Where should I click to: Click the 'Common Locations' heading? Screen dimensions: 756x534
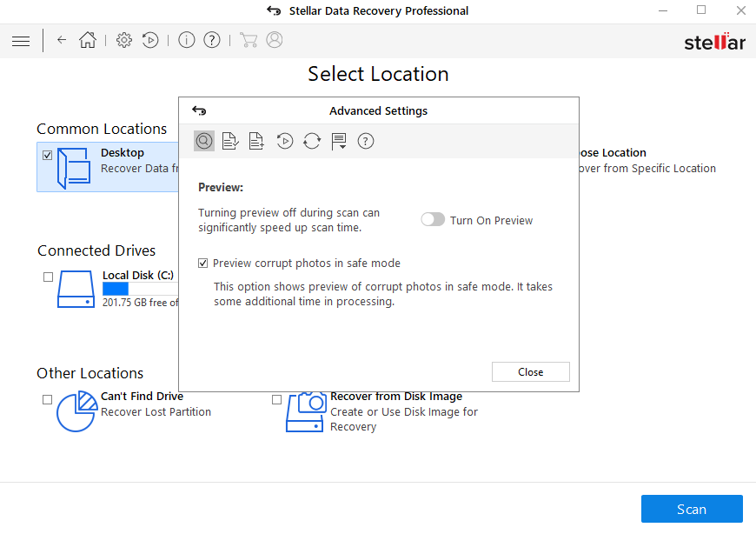point(102,130)
